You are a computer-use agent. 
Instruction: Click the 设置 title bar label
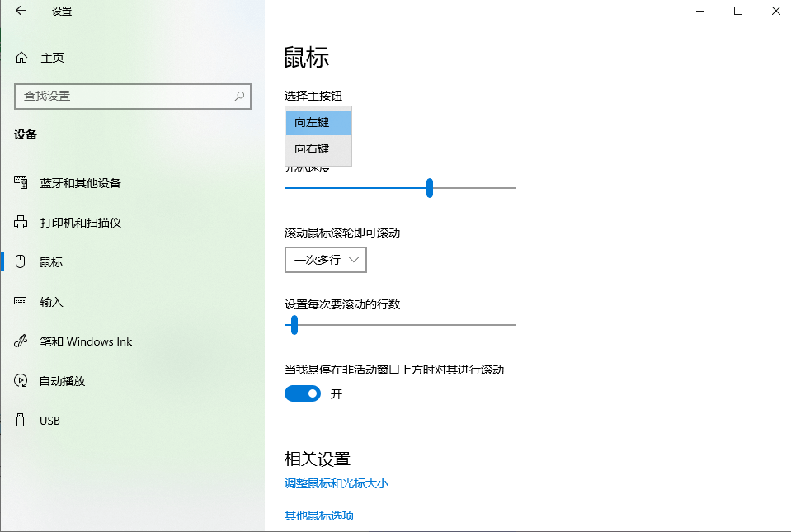(59, 11)
